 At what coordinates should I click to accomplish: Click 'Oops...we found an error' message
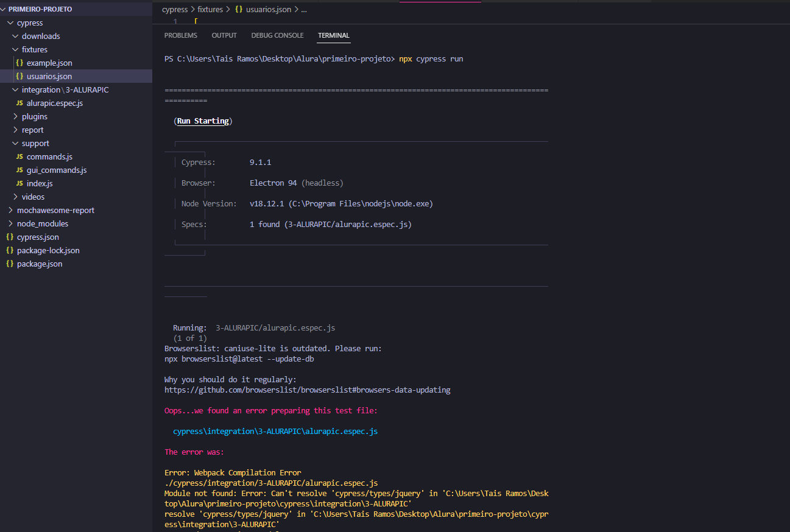click(x=271, y=411)
